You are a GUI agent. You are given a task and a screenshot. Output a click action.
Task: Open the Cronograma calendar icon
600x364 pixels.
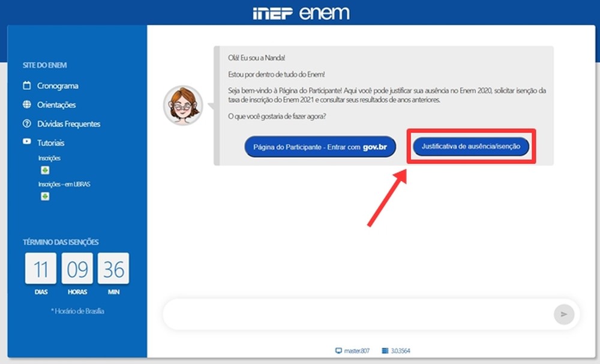coord(27,85)
